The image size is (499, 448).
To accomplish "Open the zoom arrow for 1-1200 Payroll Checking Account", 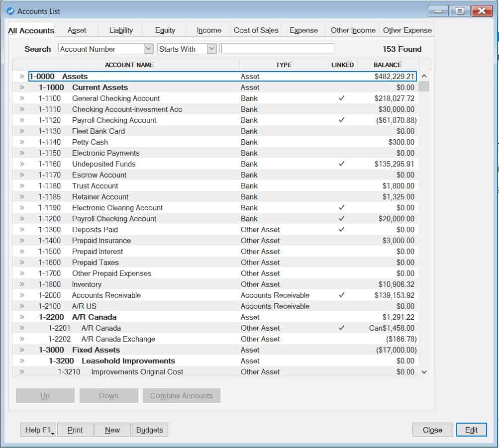I will (21, 219).
